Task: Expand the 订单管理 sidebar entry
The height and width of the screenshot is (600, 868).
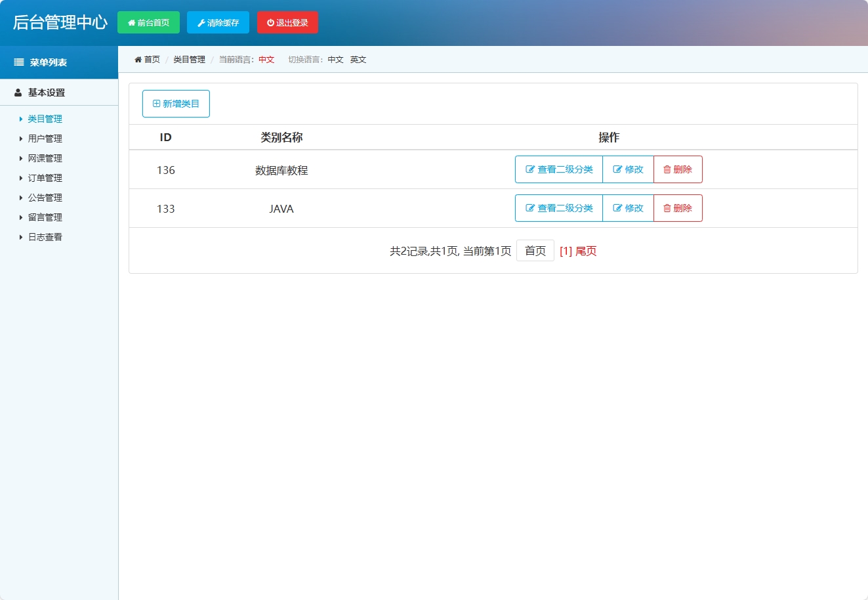Action: click(20, 178)
